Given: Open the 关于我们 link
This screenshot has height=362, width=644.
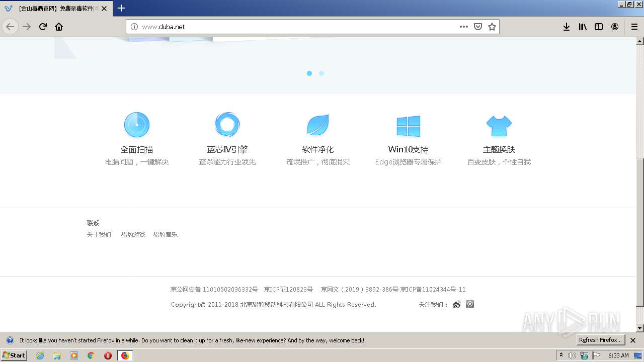Looking at the screenshot, I should [x=99, y=235].
